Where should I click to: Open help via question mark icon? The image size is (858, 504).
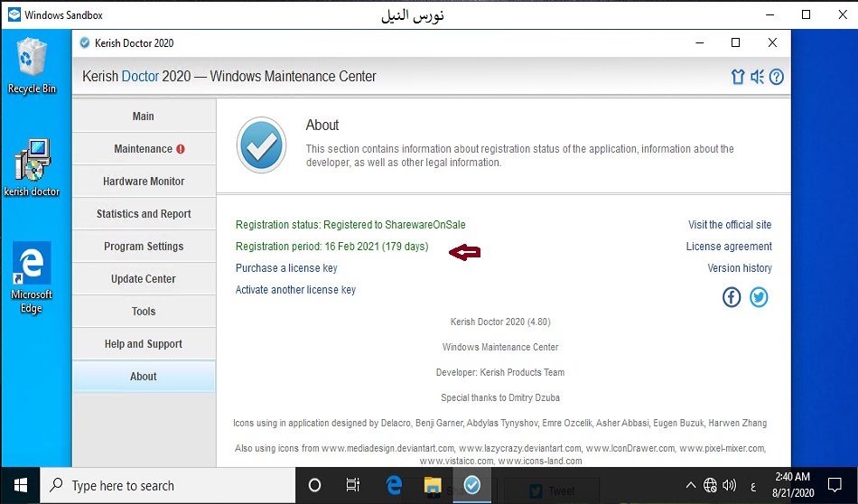coord(776,77)
